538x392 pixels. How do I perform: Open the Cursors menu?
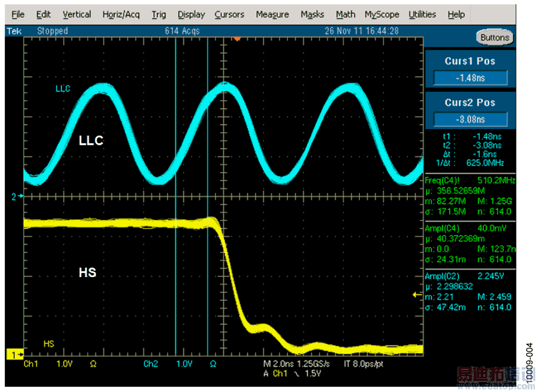pyautogui.click(x=229, y=14)
